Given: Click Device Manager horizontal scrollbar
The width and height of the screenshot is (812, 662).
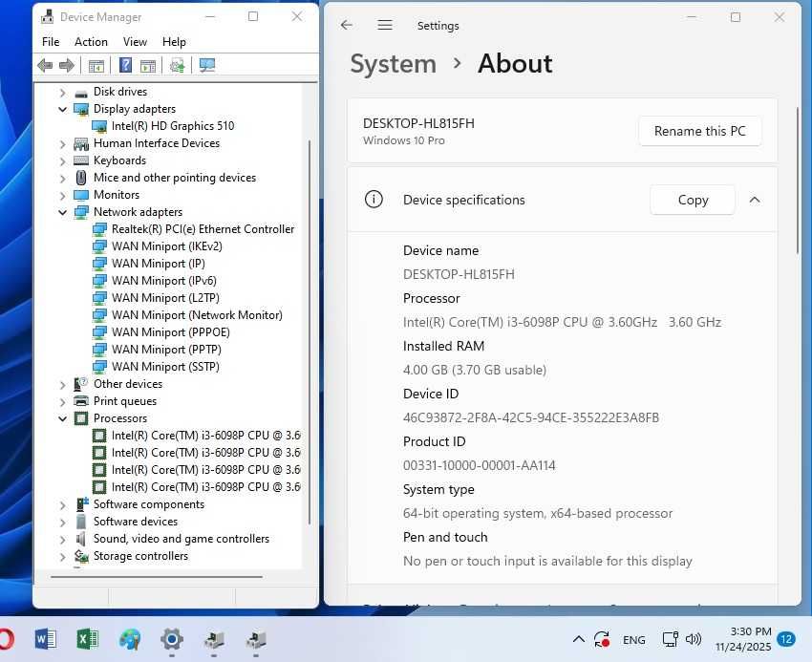Looking at the screenshot, I should pos(157,577).
